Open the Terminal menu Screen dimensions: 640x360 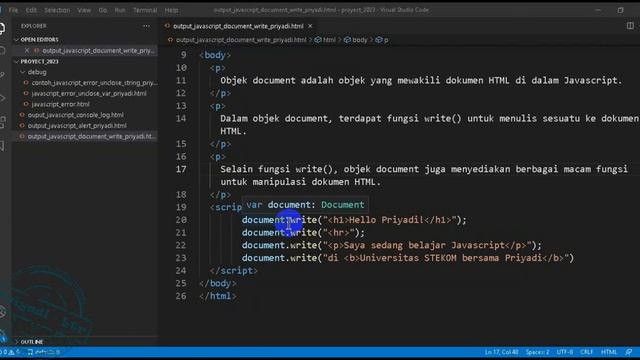click(x=145, y=10)
